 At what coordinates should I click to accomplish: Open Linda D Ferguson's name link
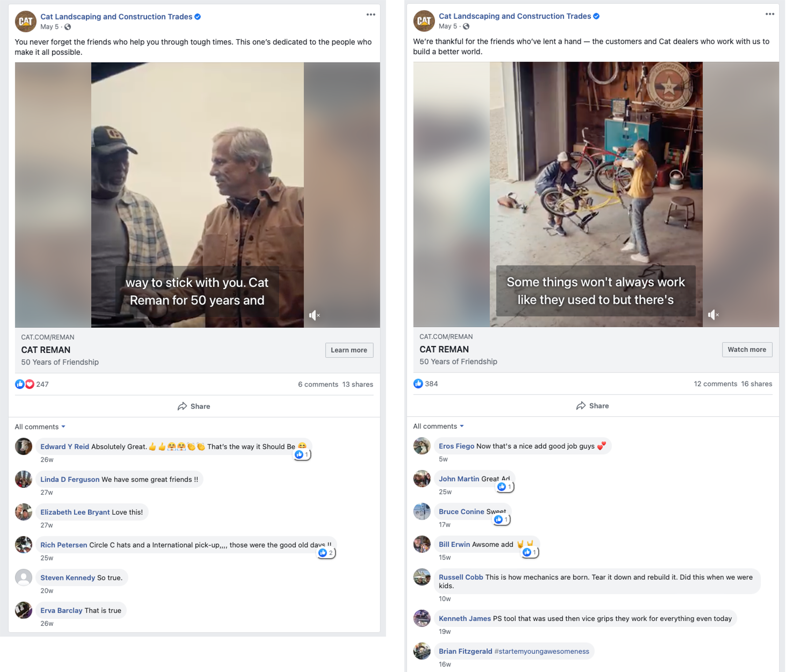tap(70, 479)
